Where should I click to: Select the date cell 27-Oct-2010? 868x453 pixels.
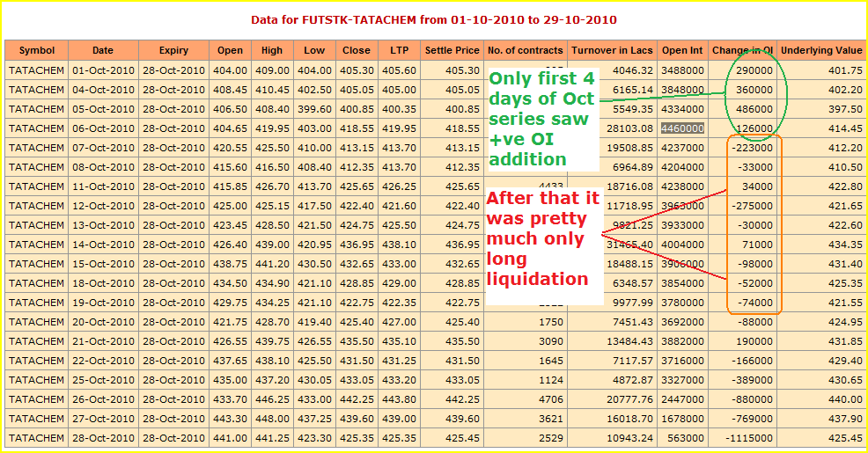[x=104, y=419]
